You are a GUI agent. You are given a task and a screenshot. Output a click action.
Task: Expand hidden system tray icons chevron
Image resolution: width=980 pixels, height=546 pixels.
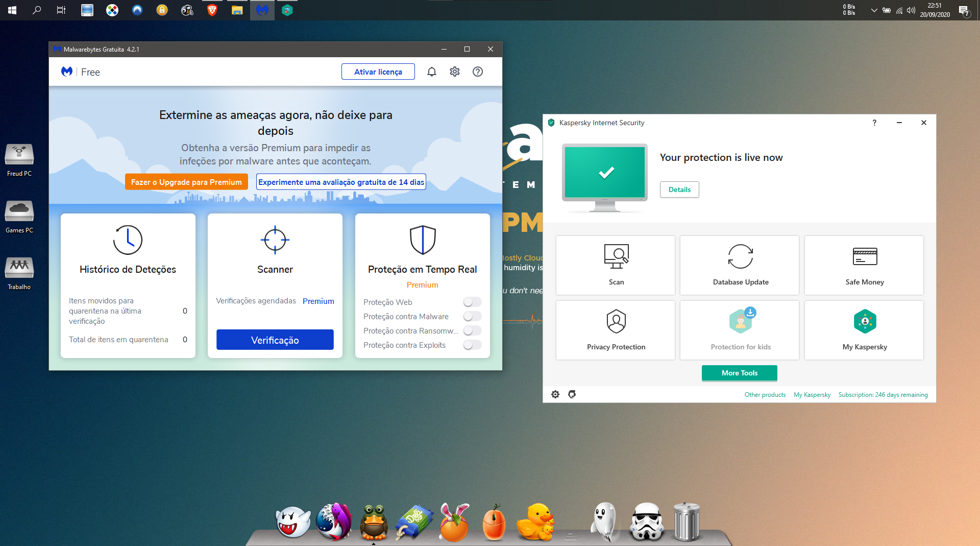874,10
